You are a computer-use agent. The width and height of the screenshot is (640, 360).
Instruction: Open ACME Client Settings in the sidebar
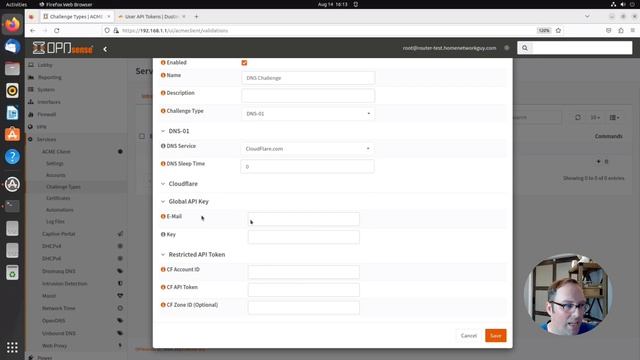click(55, 163)
